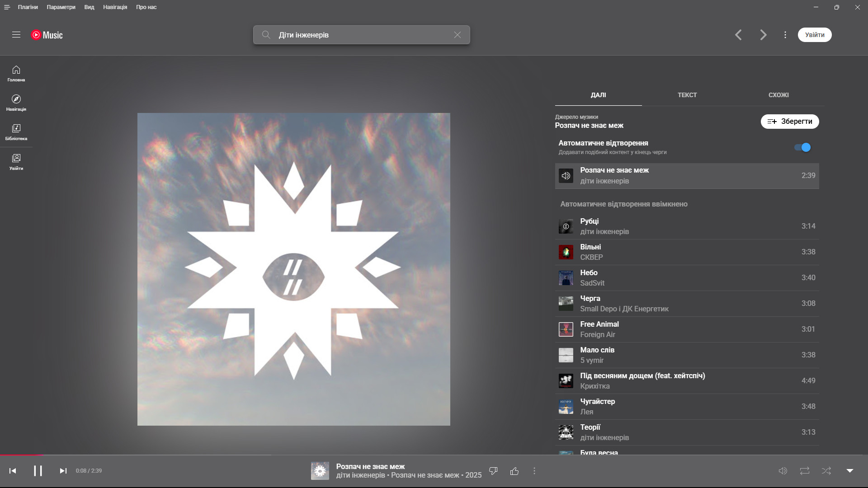
Task: Minimize the application window
Action: point(816,7)
